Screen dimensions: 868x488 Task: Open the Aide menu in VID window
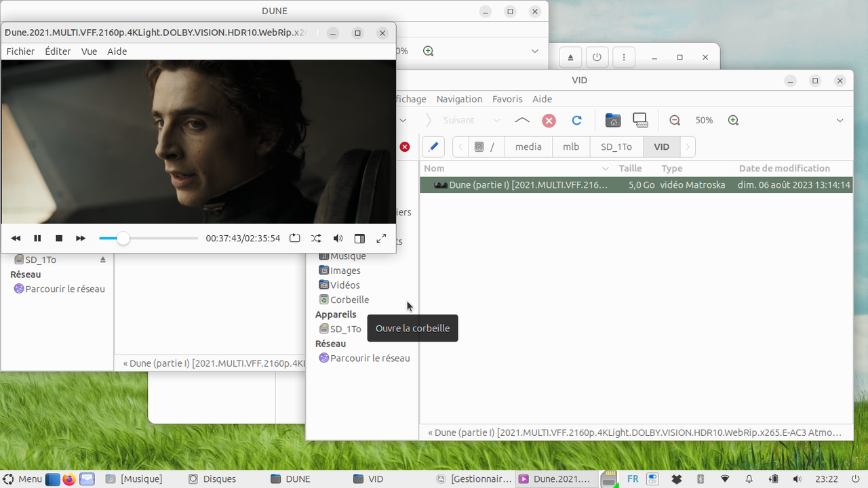(542, 99)
